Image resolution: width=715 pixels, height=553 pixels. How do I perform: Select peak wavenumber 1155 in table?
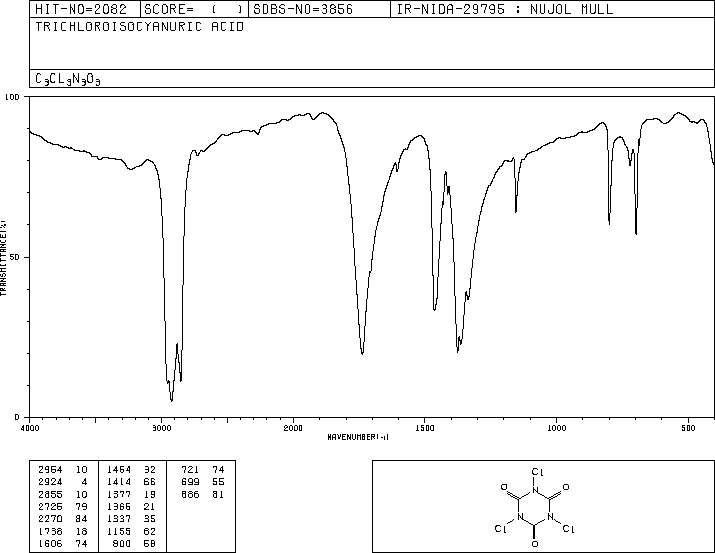tap(119, 531)
